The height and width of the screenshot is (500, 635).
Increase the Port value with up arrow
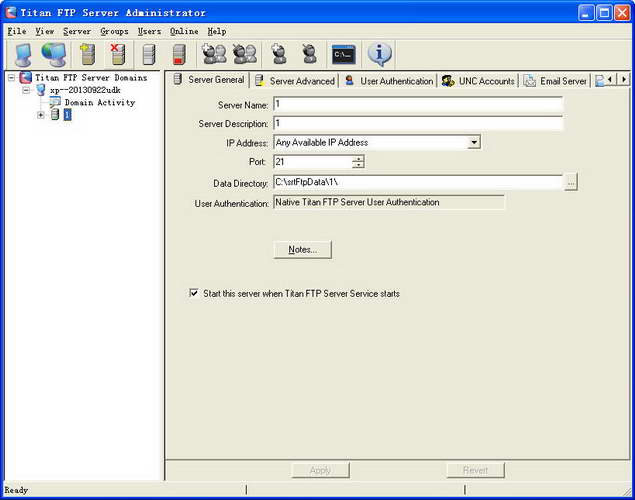[x=358, y=158]
